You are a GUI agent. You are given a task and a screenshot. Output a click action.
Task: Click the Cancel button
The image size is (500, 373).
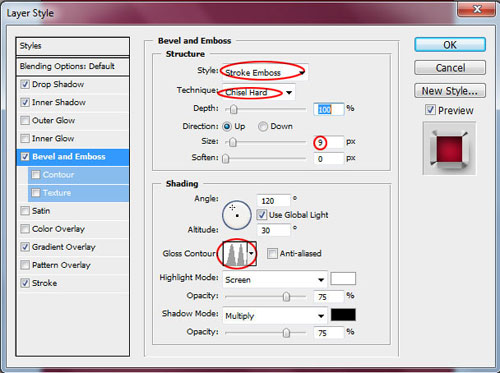tap(450, 68)
